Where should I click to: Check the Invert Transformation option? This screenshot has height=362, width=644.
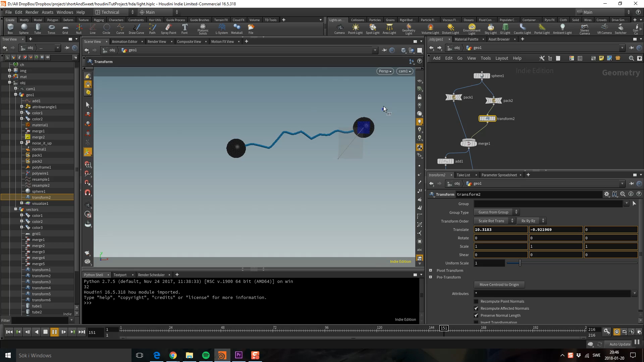tap(476, 322)
